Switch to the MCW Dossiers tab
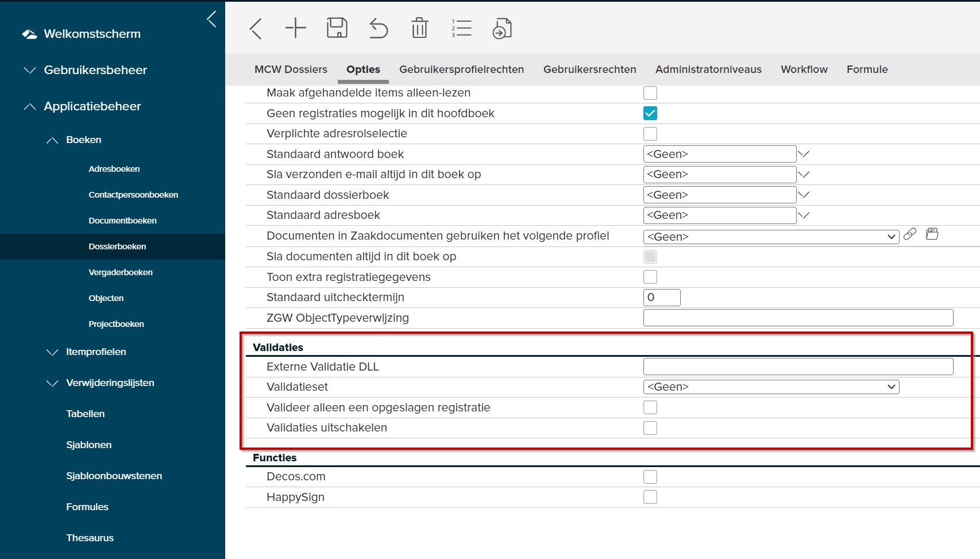The image size is (980, 559). coord(291,70)
